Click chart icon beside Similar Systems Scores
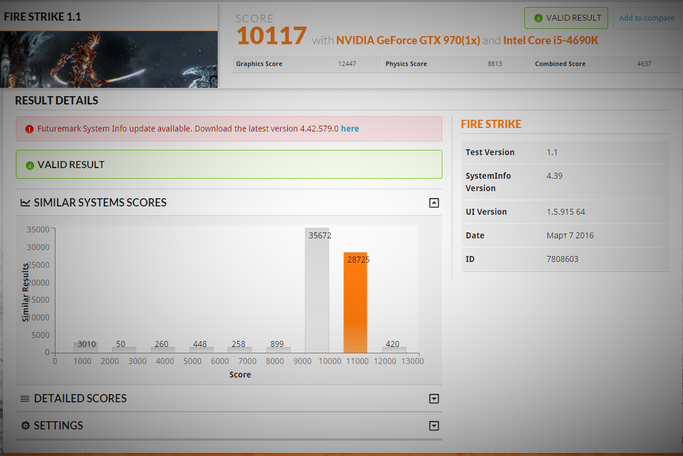683x456 pixels. (x=25, y=203)
